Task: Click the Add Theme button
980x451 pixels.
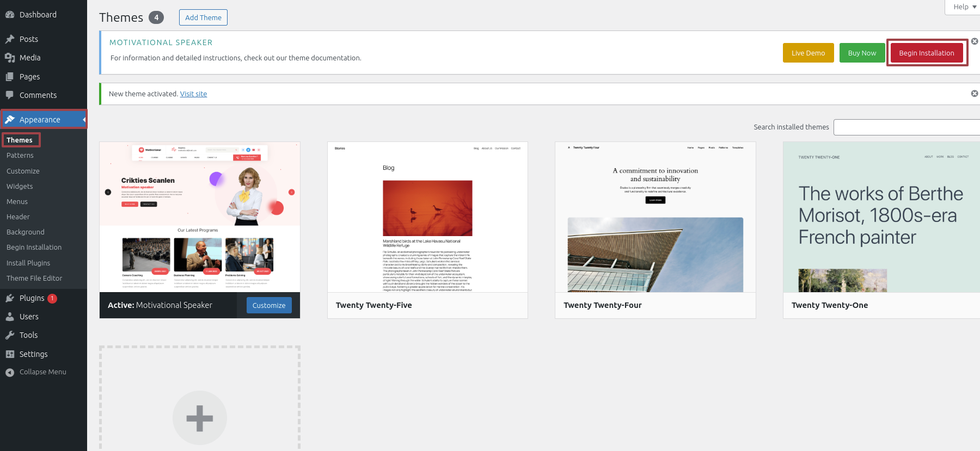Action: 203,17
